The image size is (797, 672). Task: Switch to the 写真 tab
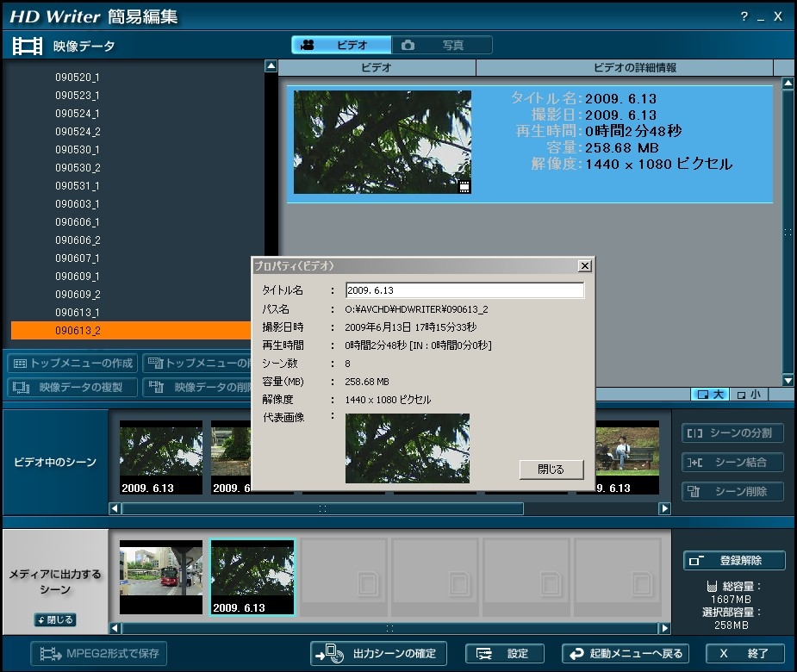[x=442, y=45]
